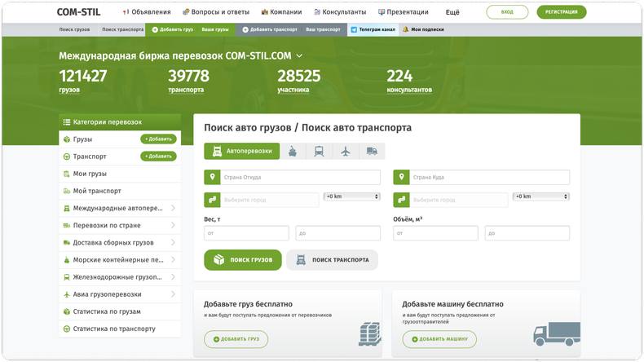Select the air freight airplane icon tab
Image resolution: width=644 pixels, height=362 pixels.
pos(346,152)
